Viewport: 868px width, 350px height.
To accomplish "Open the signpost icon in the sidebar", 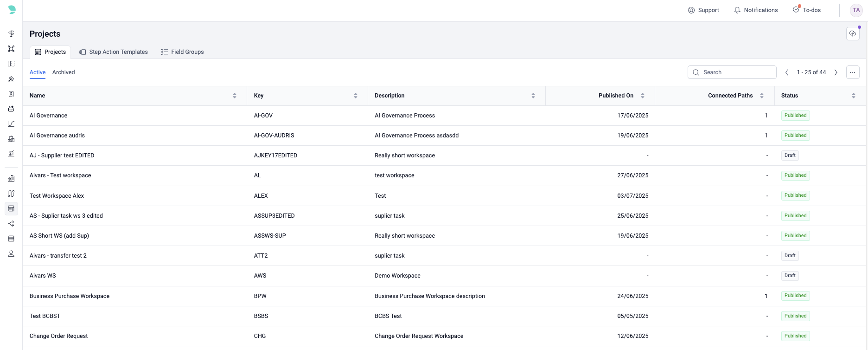I will pyautogui.click(x=11, y=33).
